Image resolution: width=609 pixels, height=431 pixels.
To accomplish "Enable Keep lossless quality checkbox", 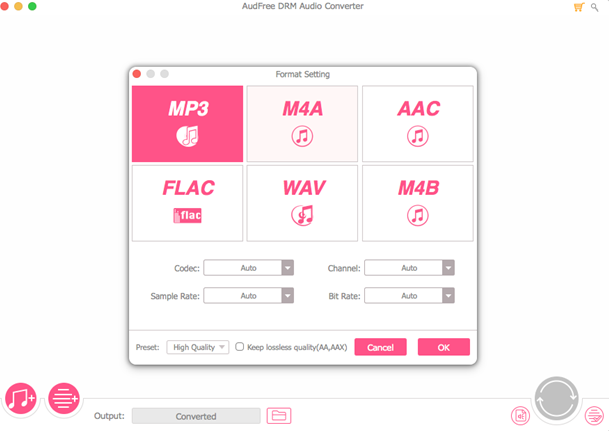I will point(240,346).
